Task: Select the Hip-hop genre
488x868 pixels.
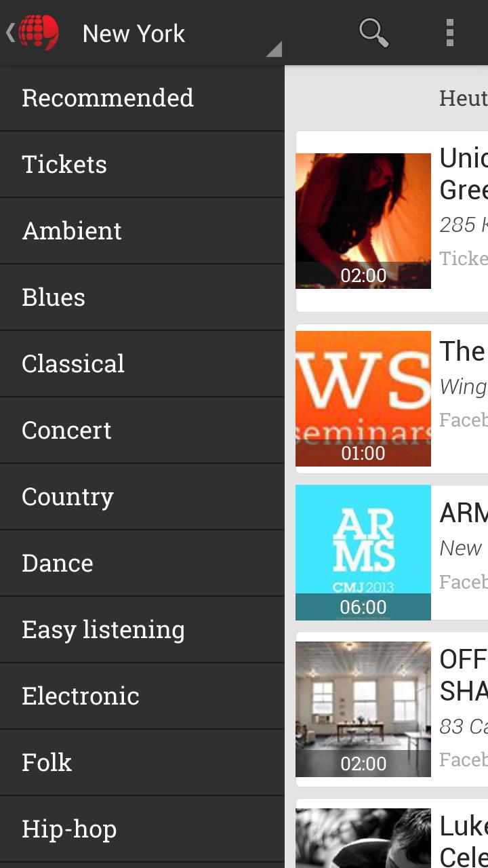Action: click(142, 829)
